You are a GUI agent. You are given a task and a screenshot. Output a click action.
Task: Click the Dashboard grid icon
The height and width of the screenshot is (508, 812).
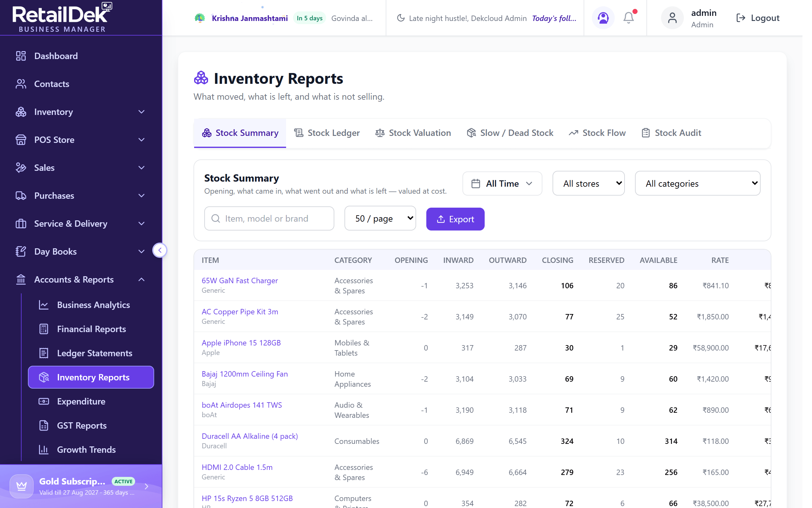[x=21, y=56]
